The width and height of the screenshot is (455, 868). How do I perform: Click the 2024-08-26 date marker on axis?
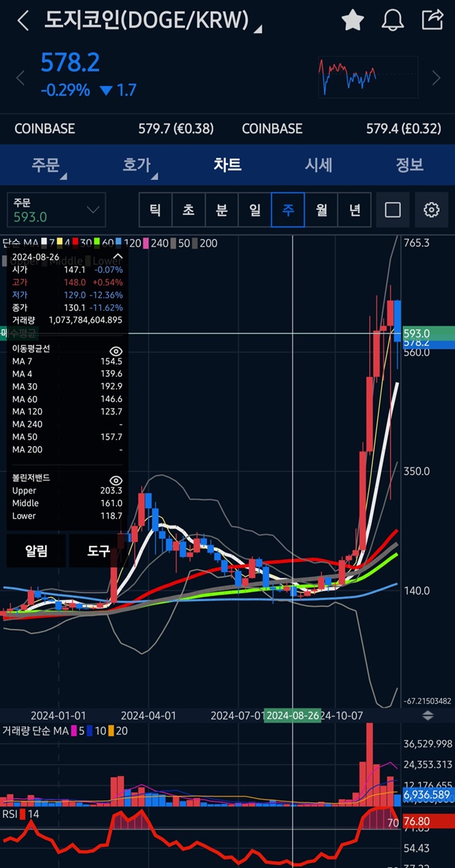293,715
